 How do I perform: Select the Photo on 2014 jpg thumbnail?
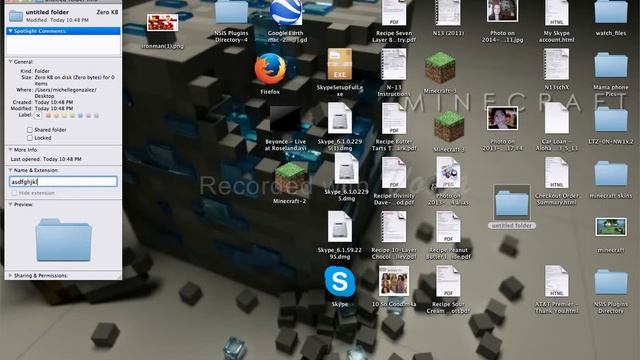[x=502, y=11]
